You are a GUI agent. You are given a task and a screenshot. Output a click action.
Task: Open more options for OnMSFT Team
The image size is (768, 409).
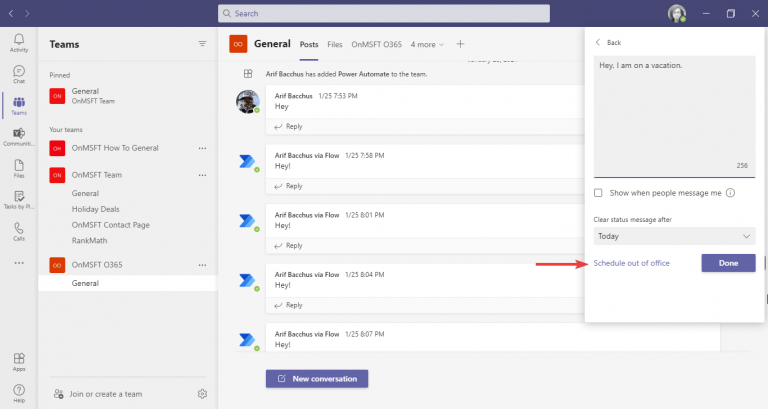tap(203, 174)
